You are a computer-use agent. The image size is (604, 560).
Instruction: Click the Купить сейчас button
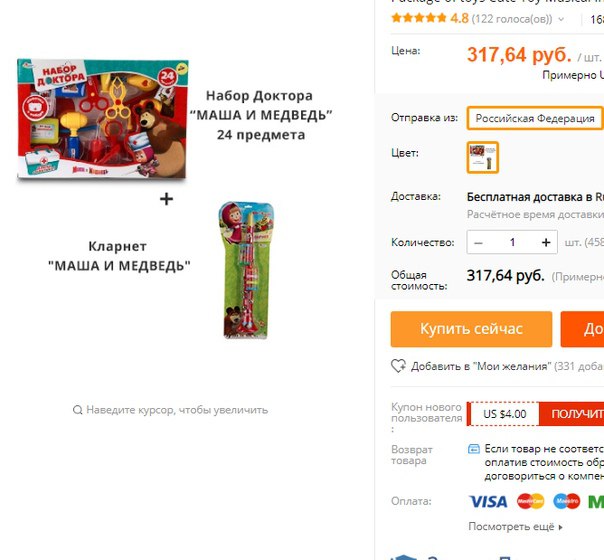coord(471,329)
